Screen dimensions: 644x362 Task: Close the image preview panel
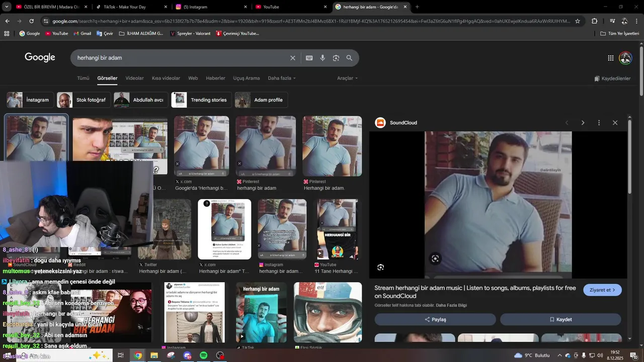tap(615, 123)
